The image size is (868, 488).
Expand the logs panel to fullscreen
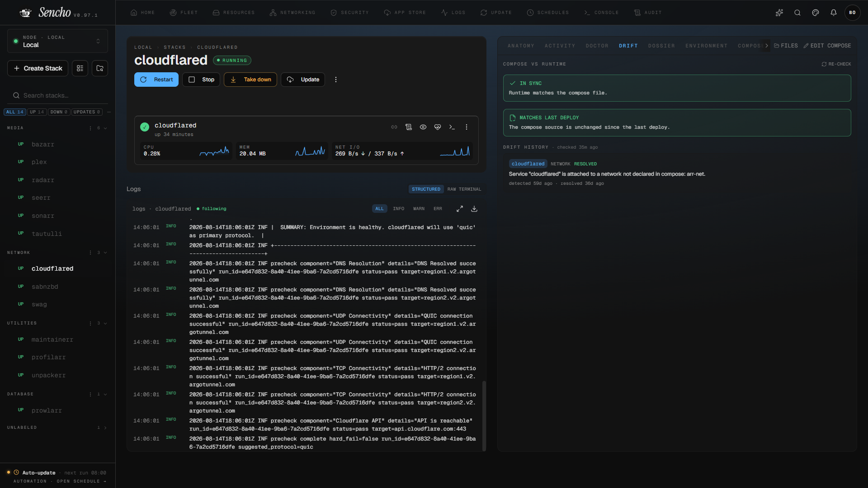pos(460,209)
